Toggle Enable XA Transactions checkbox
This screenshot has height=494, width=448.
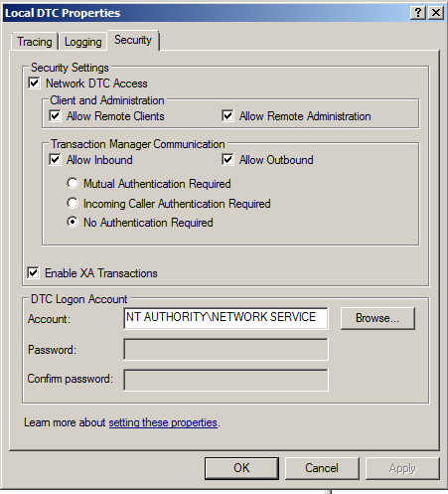pos(34,273)
